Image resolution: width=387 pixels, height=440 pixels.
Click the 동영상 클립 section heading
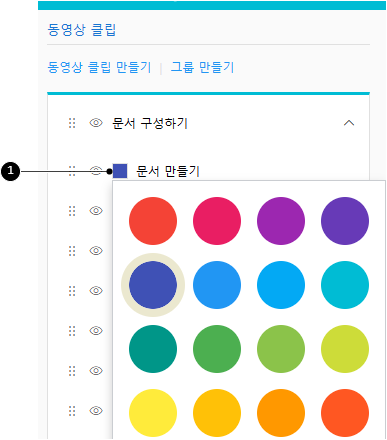click(82, 30)
